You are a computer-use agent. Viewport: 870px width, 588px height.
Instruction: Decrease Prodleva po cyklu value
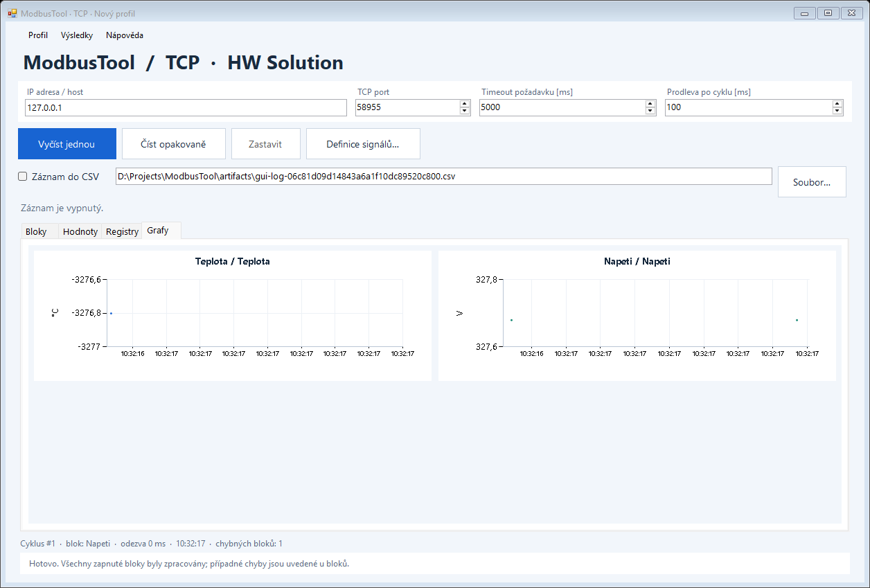click(x=837, y=111)
